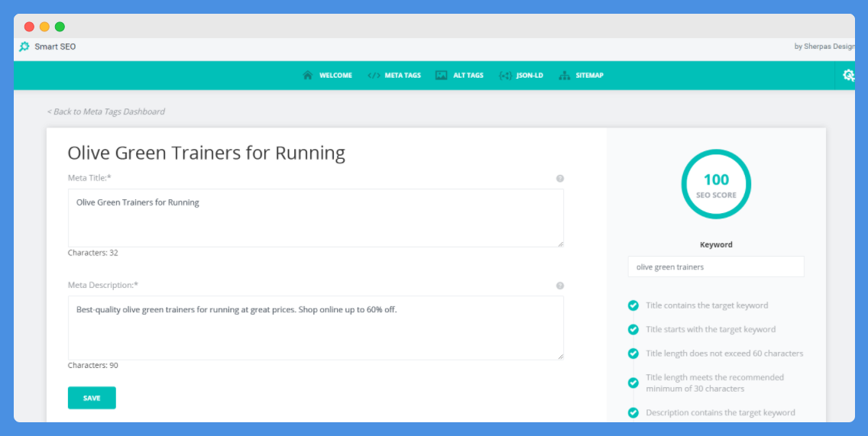The width and height of the screenshot is (868, 436).
Task: Click the checkmark for 'Title length does not exceed 60'
Action: point(633,353)
